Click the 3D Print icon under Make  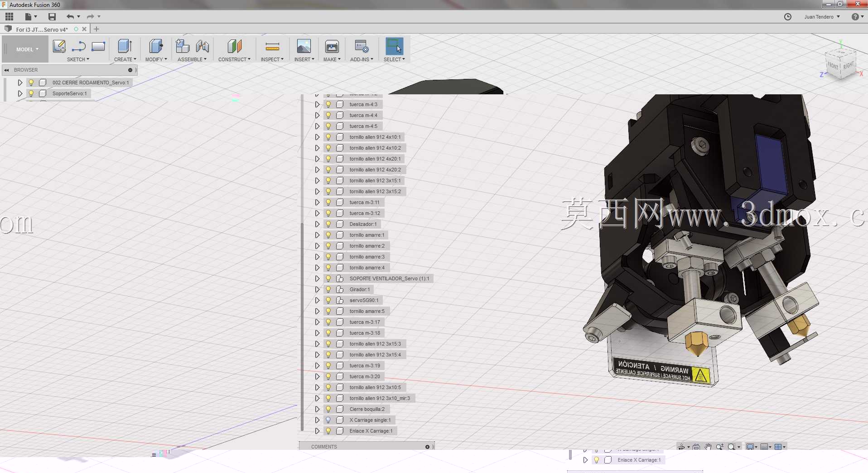coord(332,46)
